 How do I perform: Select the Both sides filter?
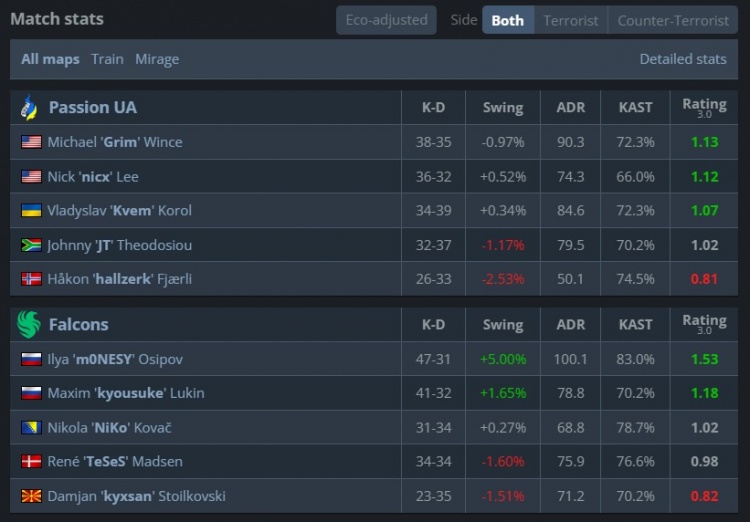[x=507, y=20]
